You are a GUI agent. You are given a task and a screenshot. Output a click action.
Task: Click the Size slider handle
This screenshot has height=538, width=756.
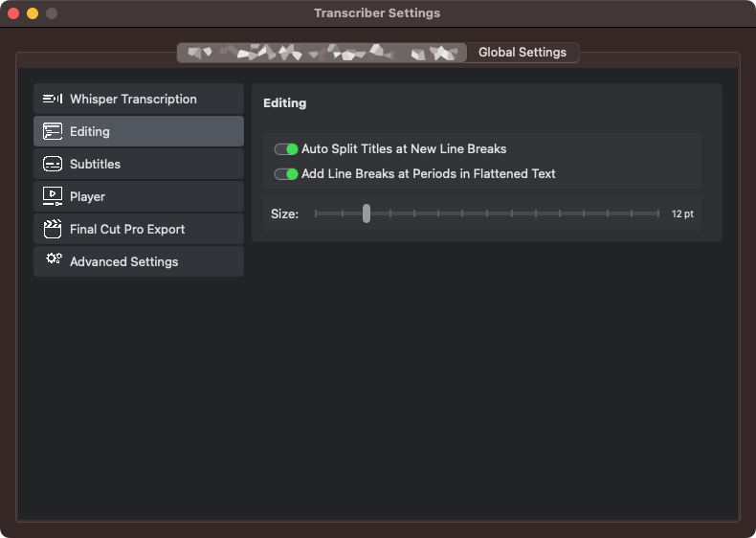367,213
